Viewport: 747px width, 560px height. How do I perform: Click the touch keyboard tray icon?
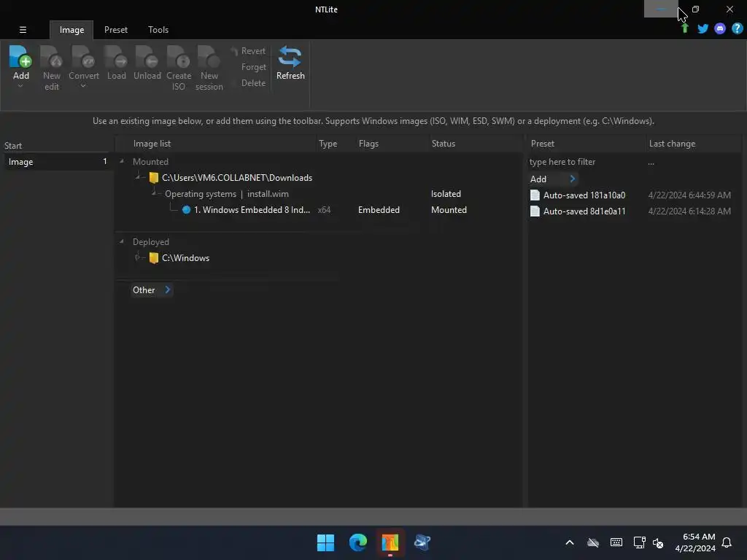[x=616, y=542]
